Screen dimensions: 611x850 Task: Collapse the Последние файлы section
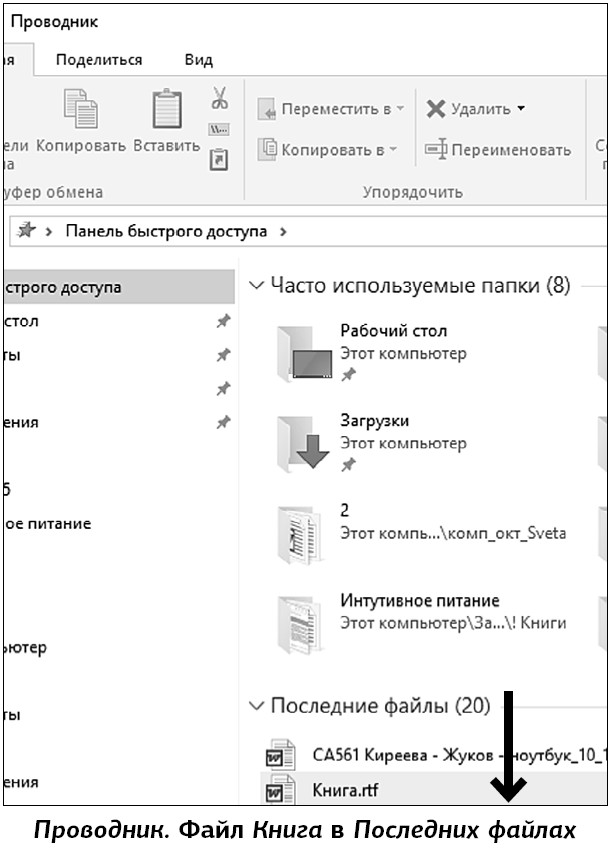pyautogui.click(x=256, y=707)
